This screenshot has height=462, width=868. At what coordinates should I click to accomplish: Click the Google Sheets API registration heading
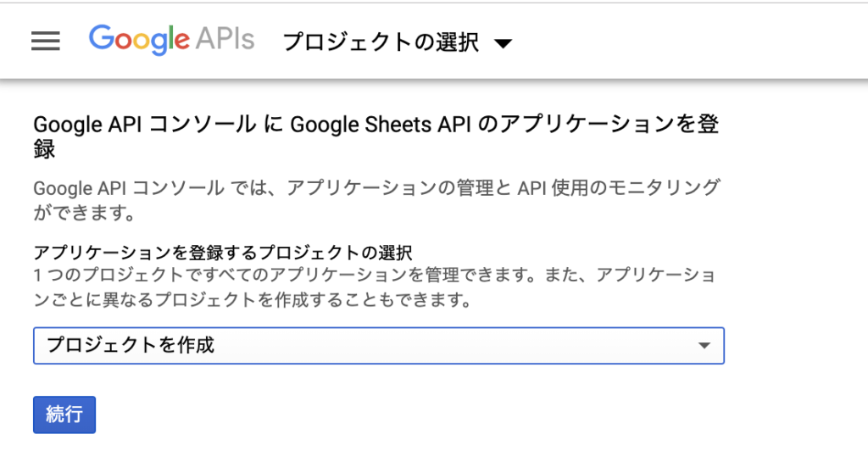(x=376, y=136)
